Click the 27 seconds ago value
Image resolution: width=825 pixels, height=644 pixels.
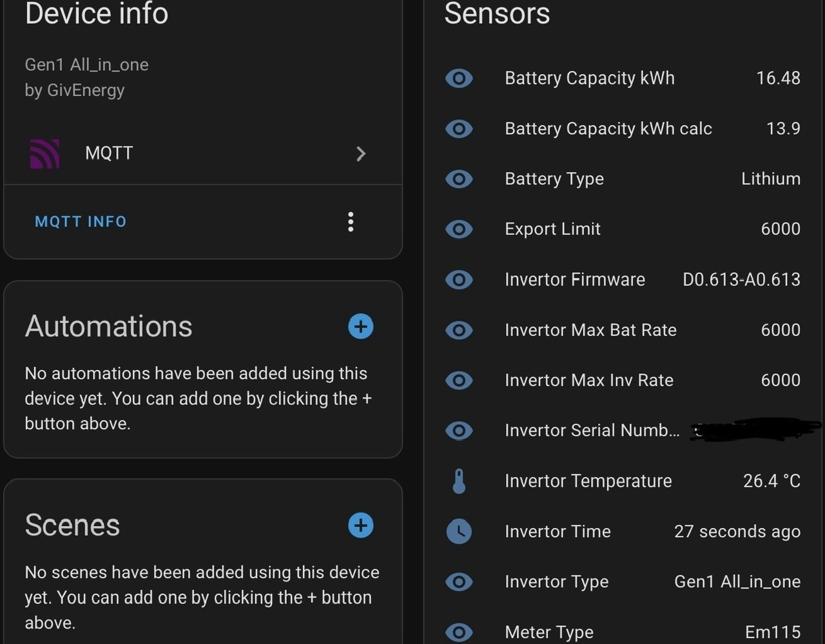[737, 531]
